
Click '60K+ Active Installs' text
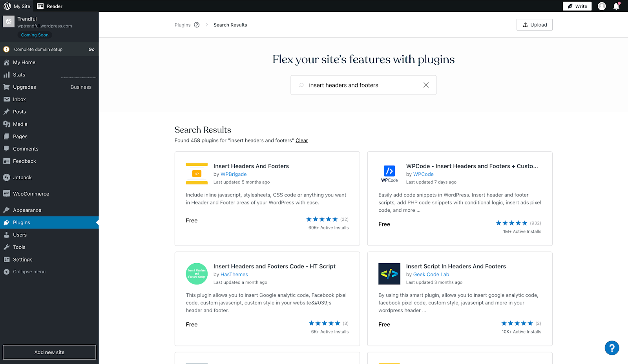[x=329, y=227]
